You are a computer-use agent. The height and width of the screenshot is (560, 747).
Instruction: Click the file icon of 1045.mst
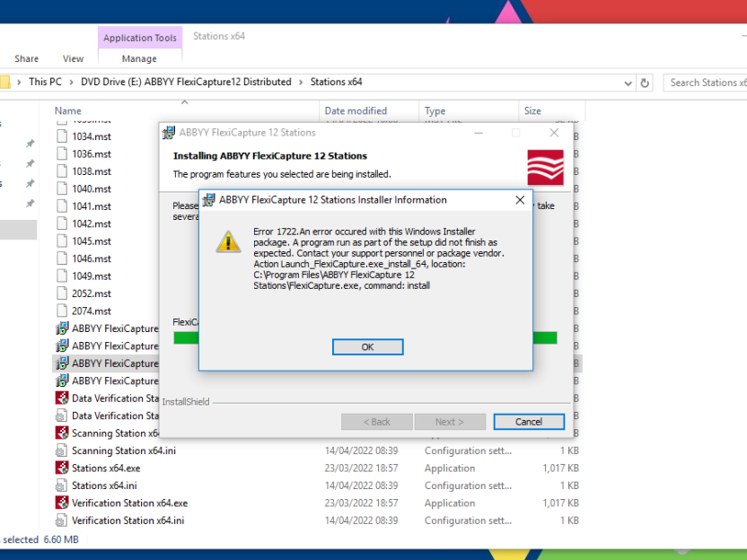pos(61,241)
